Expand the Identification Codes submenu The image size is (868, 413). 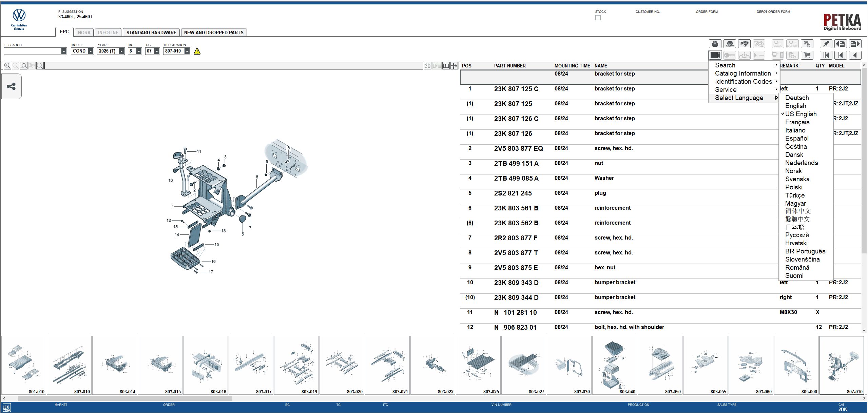[x=744, y=81]
